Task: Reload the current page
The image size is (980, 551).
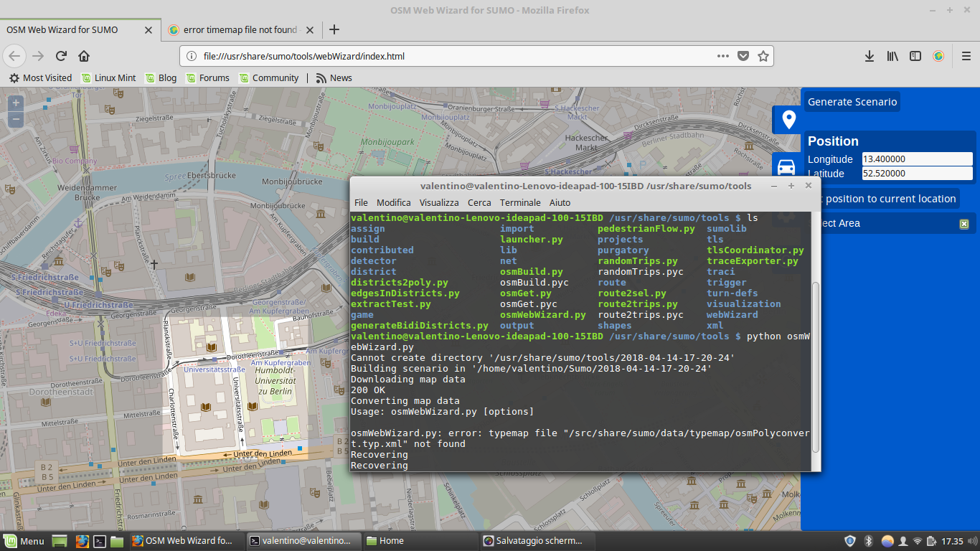Action: pos(62,56)
